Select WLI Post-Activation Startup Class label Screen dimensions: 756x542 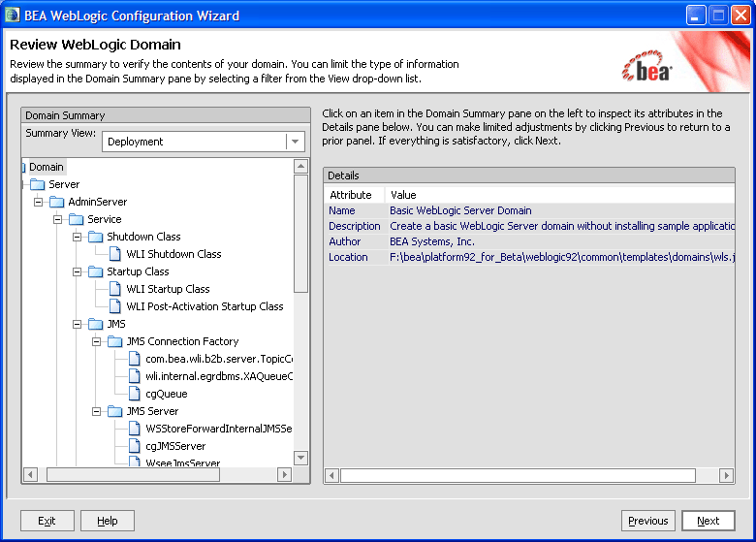[x=205, y=306]
